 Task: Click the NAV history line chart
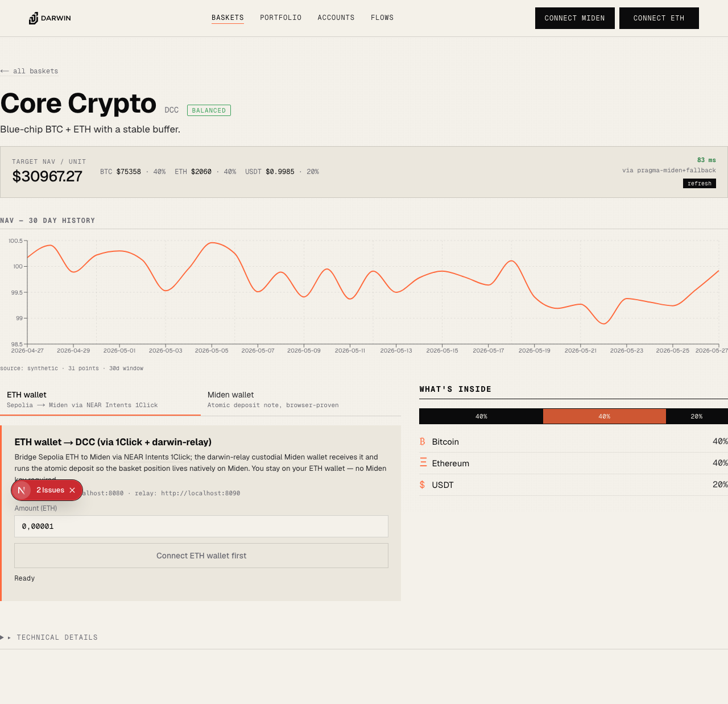pyautogui.click(x=373, y=292)
